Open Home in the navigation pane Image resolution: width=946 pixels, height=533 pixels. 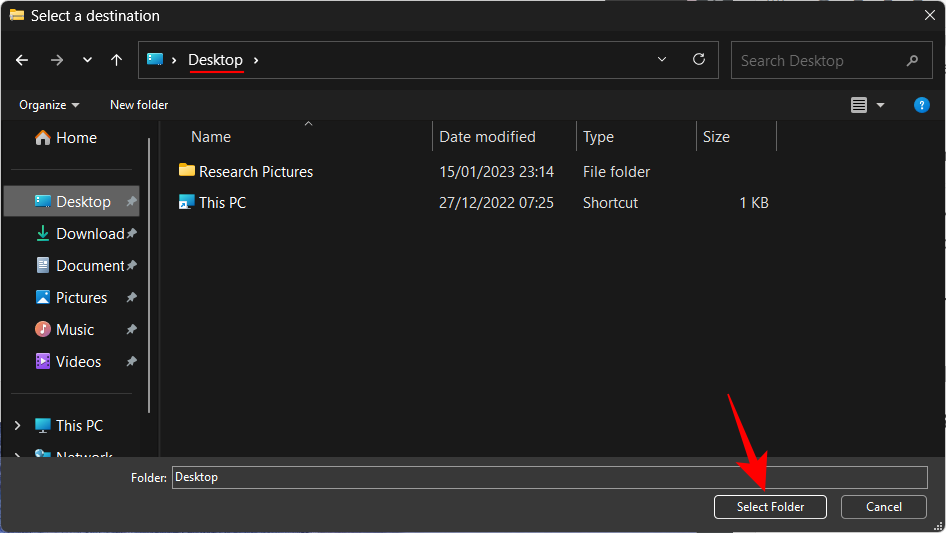[x=66, y=138]
